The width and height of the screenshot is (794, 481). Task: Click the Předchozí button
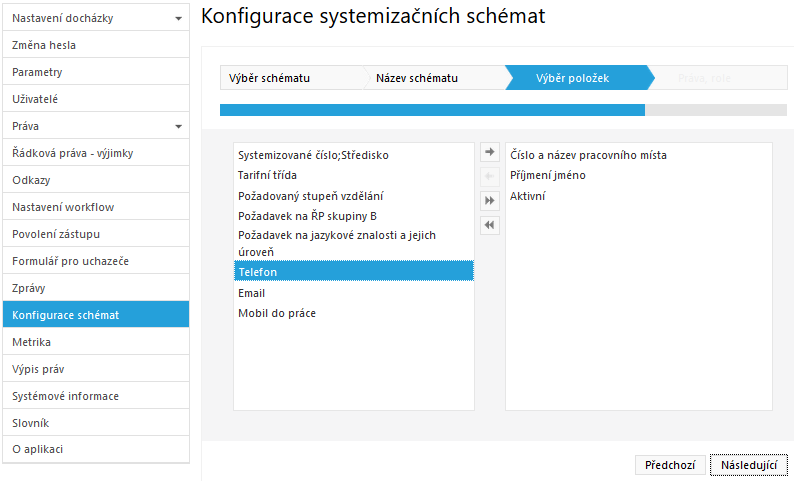[x=670, y=465]
